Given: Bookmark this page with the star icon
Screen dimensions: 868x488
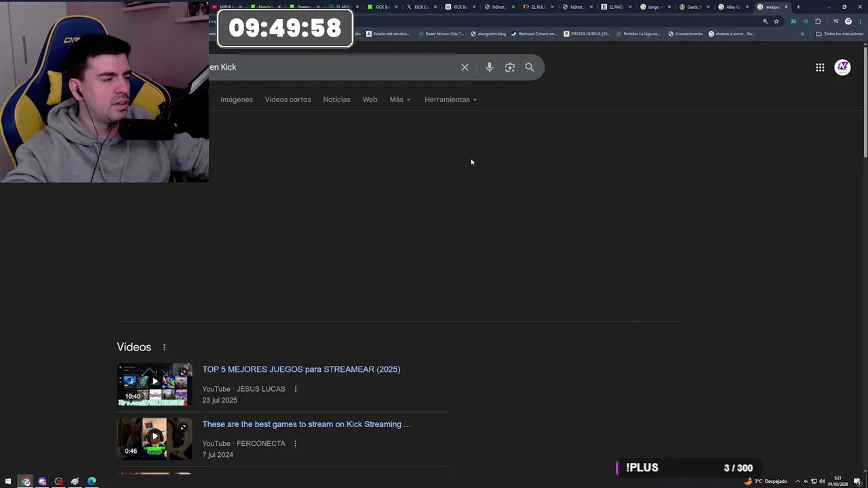Looking at the screenshot, I should [776, 21].
